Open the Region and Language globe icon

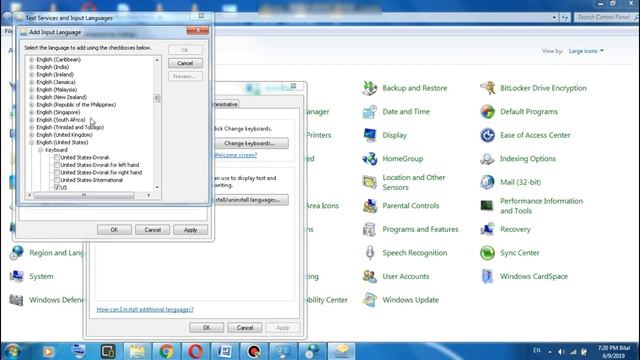click(x=16, y=253)
